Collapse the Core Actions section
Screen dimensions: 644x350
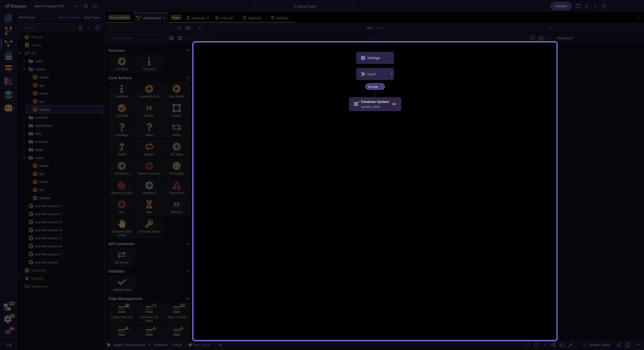pyautogui.click(x=188, y=78)
